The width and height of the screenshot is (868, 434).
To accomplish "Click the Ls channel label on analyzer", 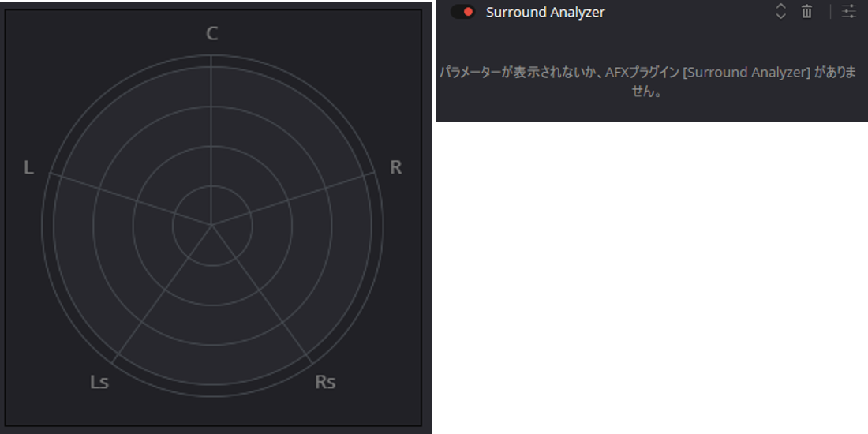I will [99, 382].
